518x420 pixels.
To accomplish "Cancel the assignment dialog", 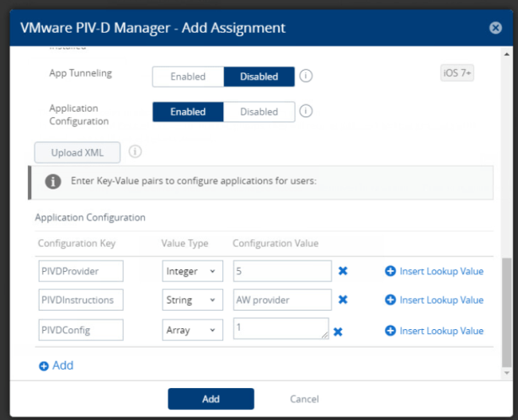I will click(304, 399).
